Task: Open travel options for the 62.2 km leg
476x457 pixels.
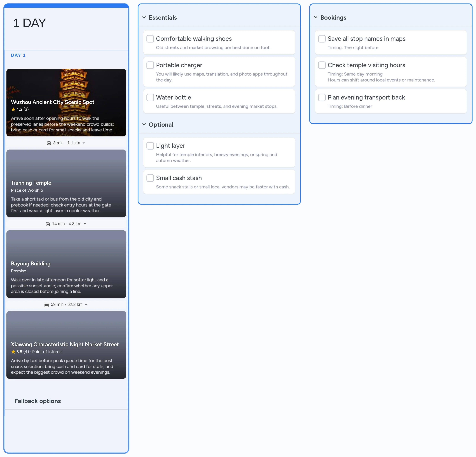Action: coord(86,304)
